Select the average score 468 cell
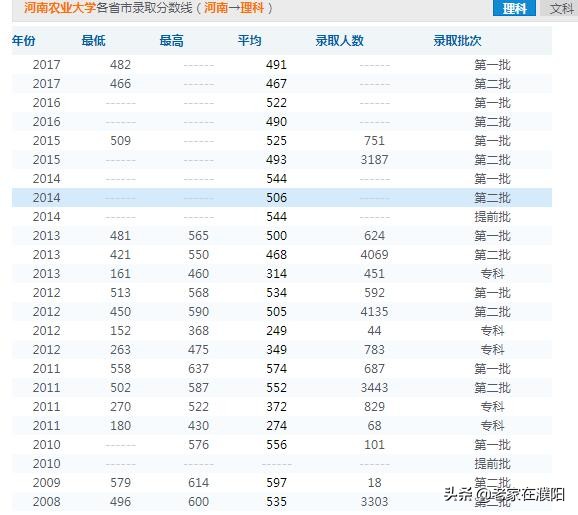This screenshot has width=578, height=515. (276, 255)
